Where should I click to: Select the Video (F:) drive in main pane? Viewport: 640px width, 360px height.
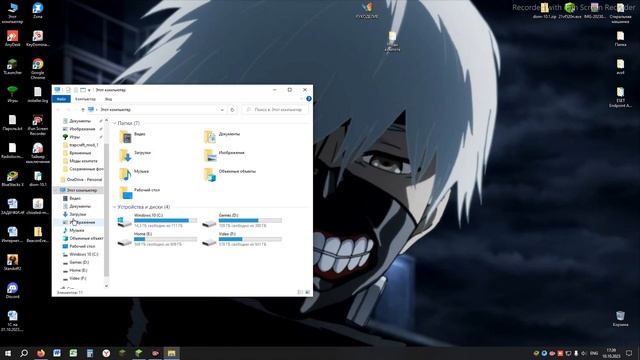coord(242,239)
